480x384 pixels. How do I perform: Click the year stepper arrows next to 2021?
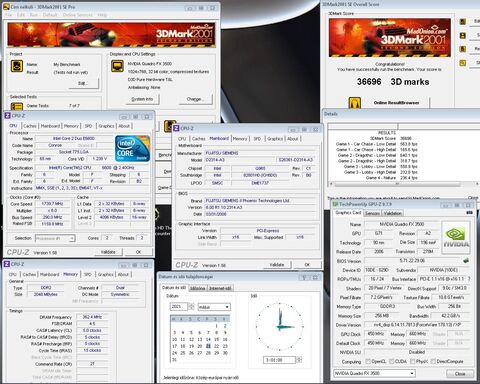pyautogui.click(x=191, y=306)
